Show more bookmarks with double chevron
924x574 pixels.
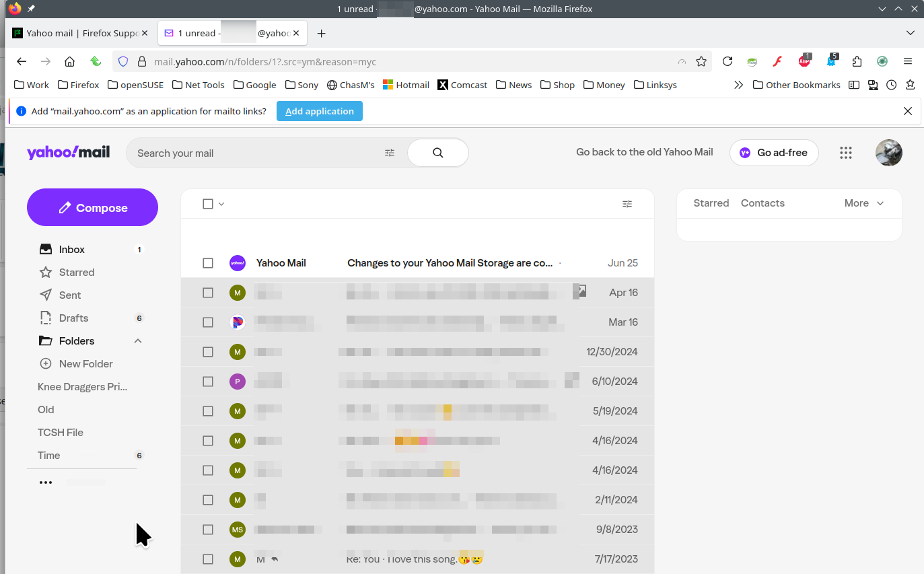738,85
